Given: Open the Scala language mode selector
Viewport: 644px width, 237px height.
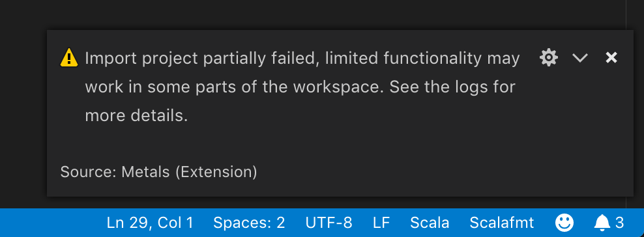Looking at the screenshot, I should 430,223.
